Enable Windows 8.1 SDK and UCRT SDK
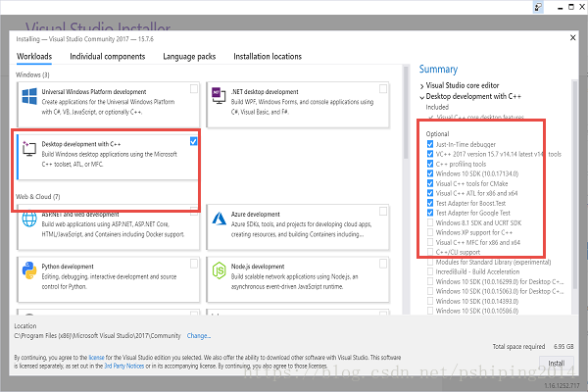This screenshot has width=588, height=392. (430, 222)
